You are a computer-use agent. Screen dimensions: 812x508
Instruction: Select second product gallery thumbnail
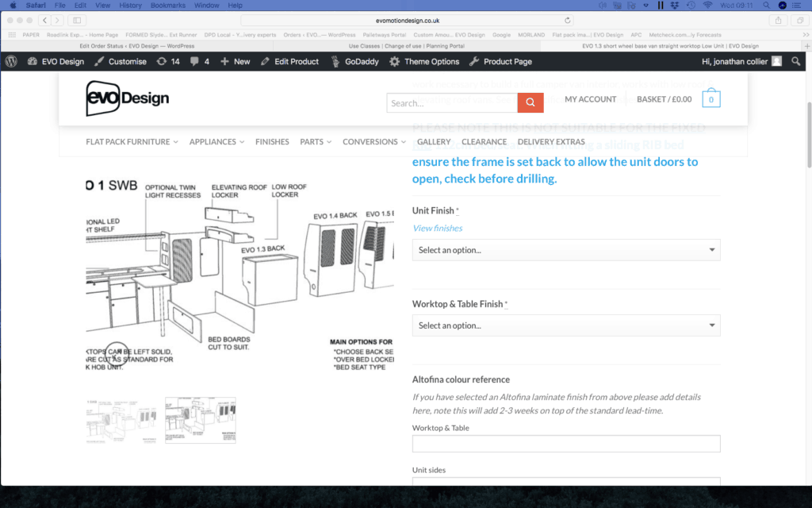click(201, 421)
